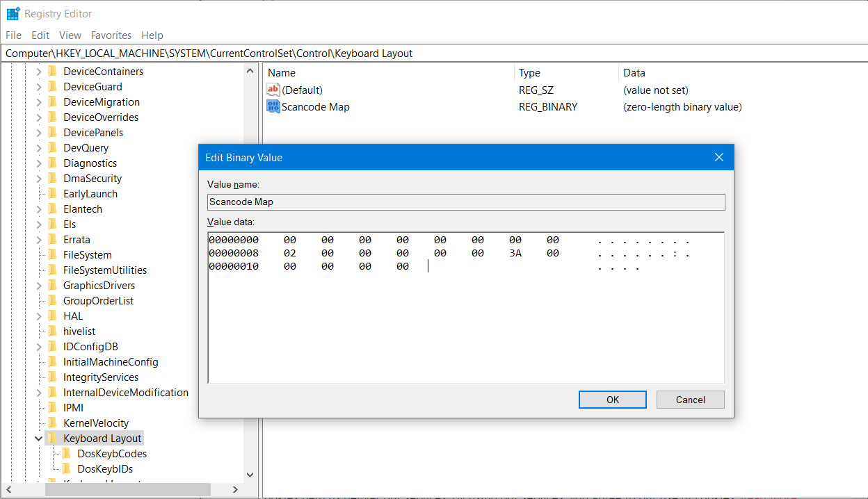
Task: Open the Favorites menu
Action: (111, 35)
